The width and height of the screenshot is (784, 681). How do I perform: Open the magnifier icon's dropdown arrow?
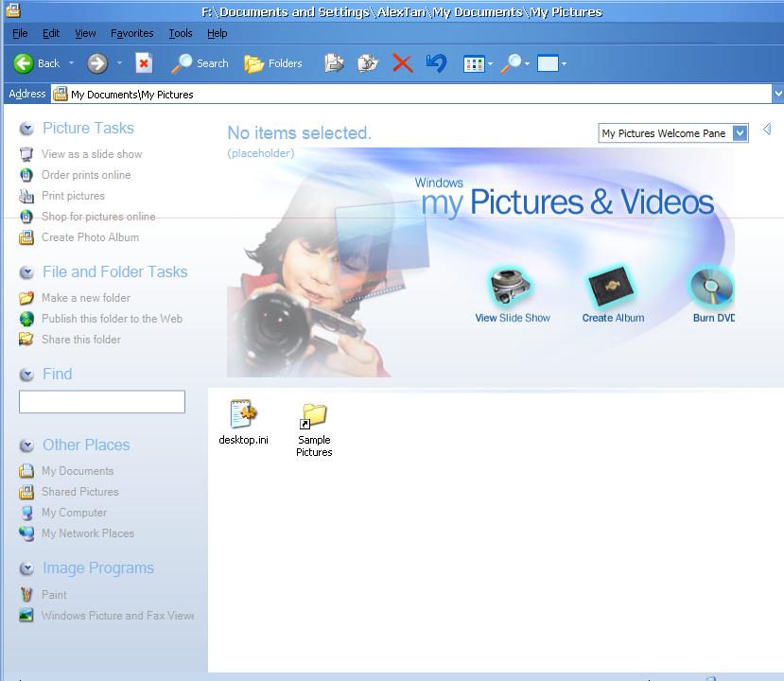tap(527, 64)
